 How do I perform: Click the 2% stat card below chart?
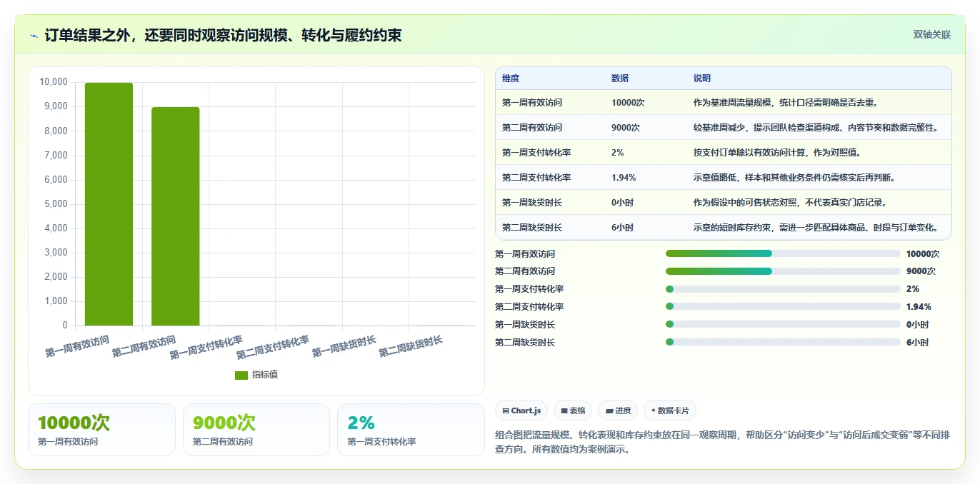[x=411, y=430]
